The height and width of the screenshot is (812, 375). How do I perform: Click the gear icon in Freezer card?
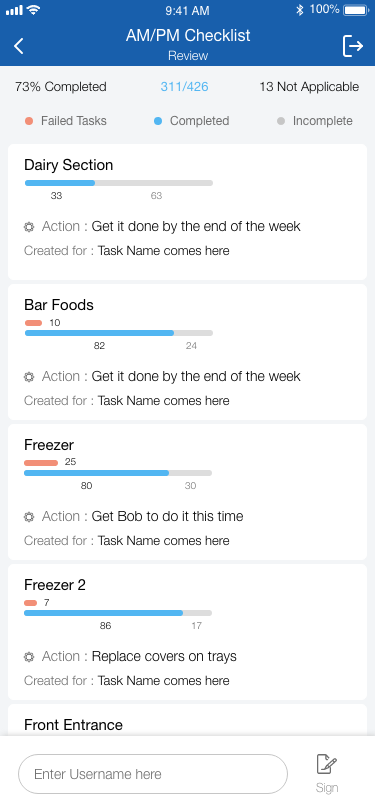coord(29,517)
